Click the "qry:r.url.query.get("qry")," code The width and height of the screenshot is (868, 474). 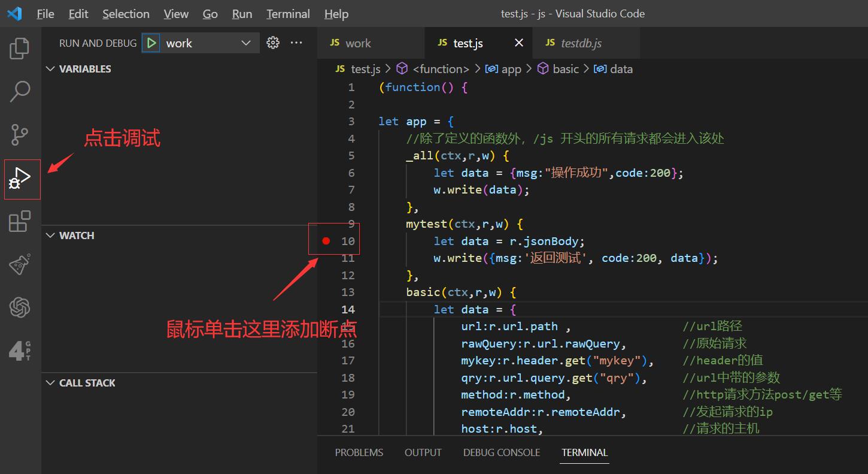(x=554, y=378)
